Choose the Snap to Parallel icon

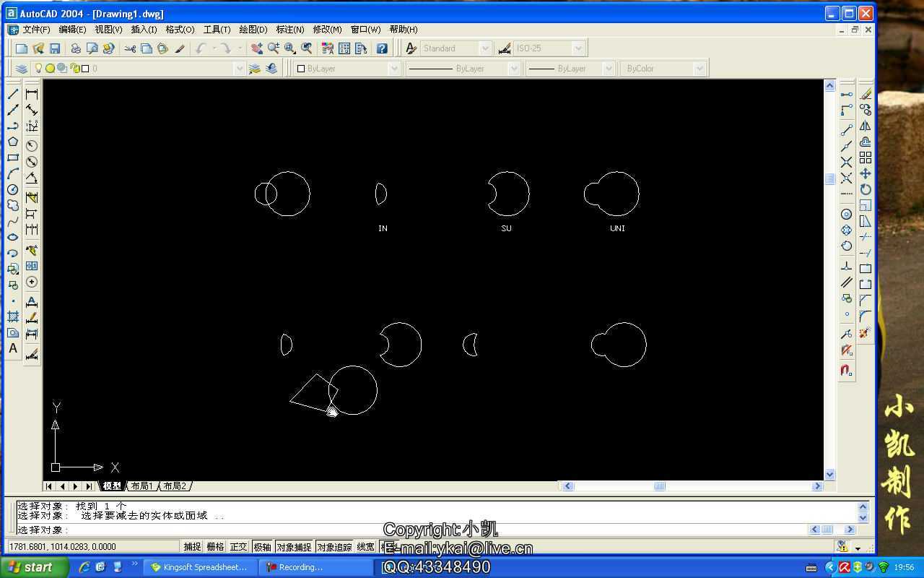tap(847, 282)
